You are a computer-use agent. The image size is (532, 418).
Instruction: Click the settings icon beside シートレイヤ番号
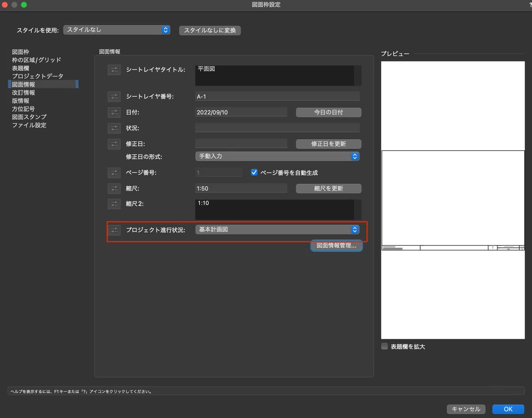pyautogui.click(x=114, y=96)
